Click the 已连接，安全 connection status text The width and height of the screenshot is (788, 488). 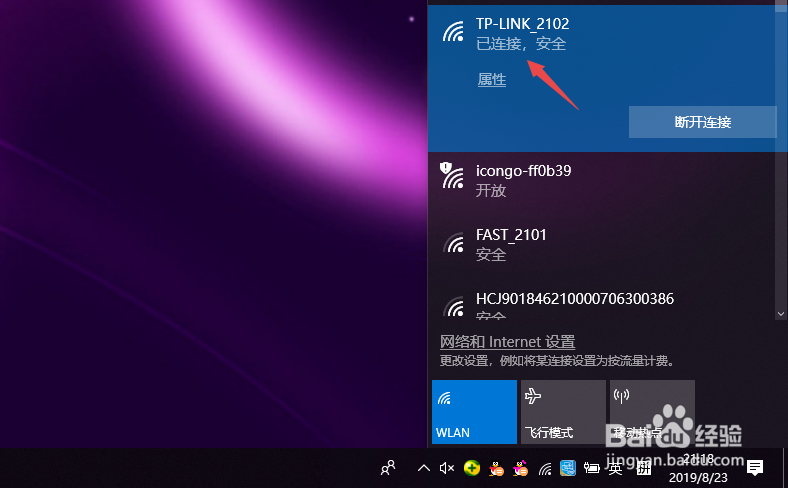(x=521, y=44)
